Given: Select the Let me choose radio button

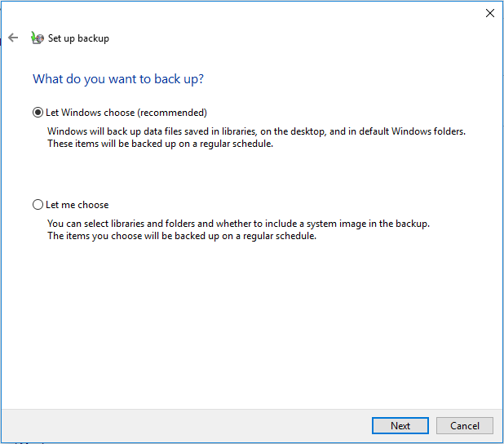Looking at the screenshot, I should (x=38, y=205).
